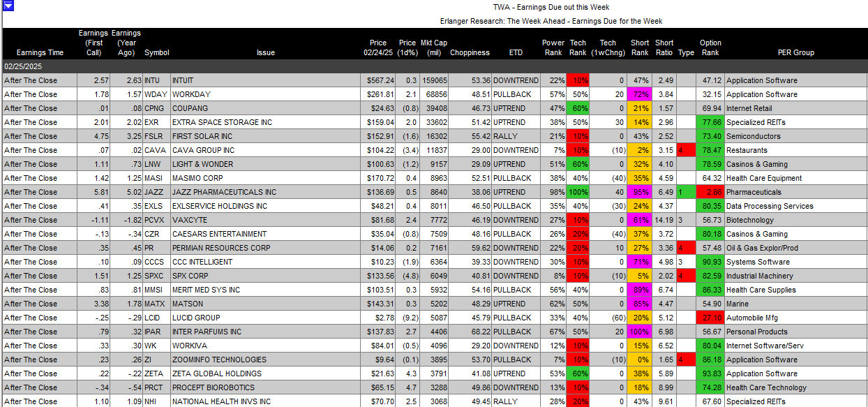Sort by Mkt Cap (mil) column header
The width and height of the screenshot is (868, 407).
[433, 47]
